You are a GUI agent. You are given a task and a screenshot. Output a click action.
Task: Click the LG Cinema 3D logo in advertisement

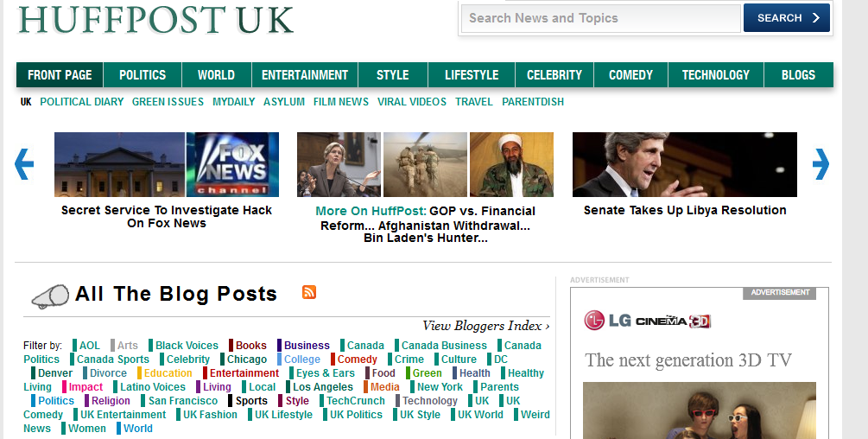(647, 321)
